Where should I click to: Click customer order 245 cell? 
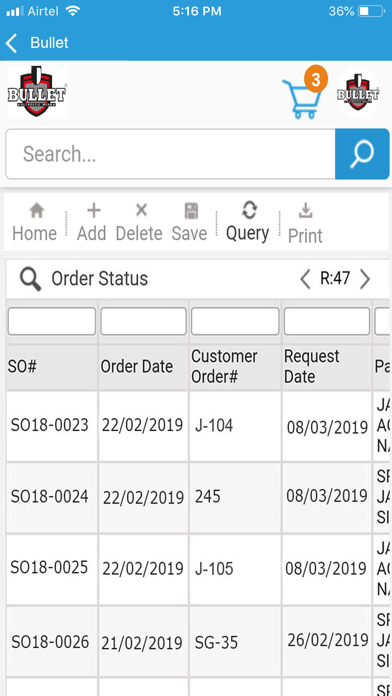coord(208,496)
